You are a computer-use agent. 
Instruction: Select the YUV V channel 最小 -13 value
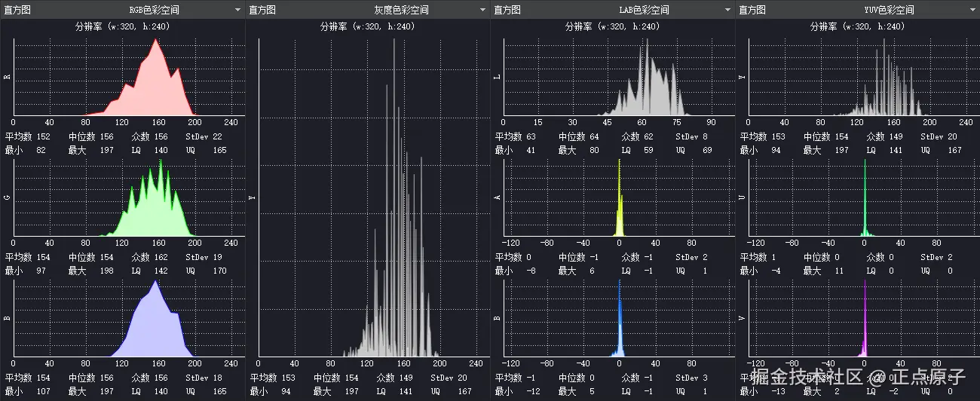[778, 391]
